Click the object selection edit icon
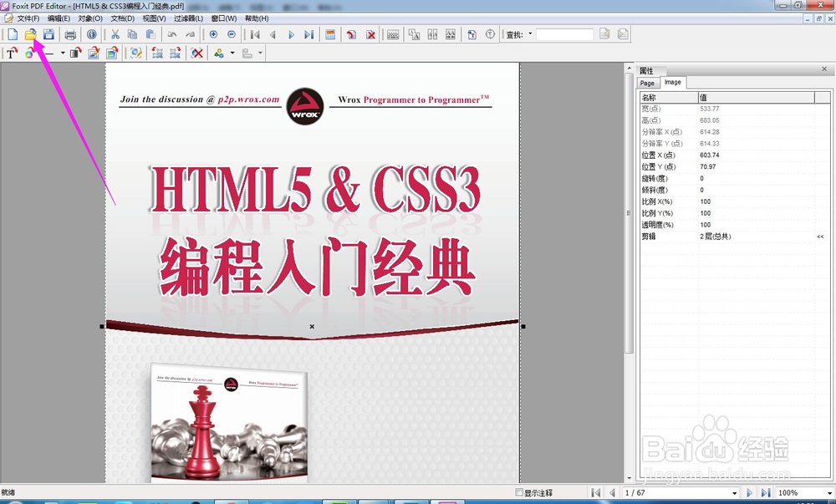 [x=136, y=53]
